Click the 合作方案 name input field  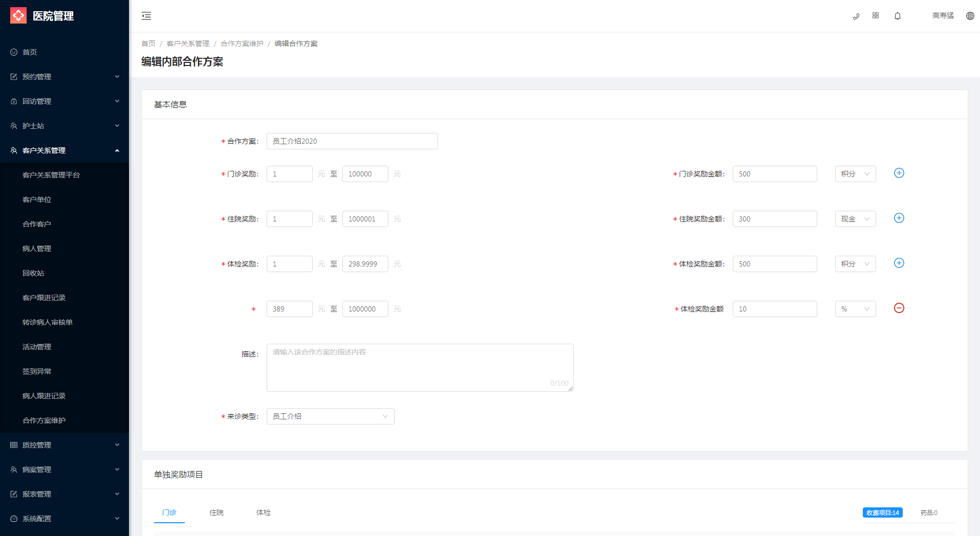point(352,141)
